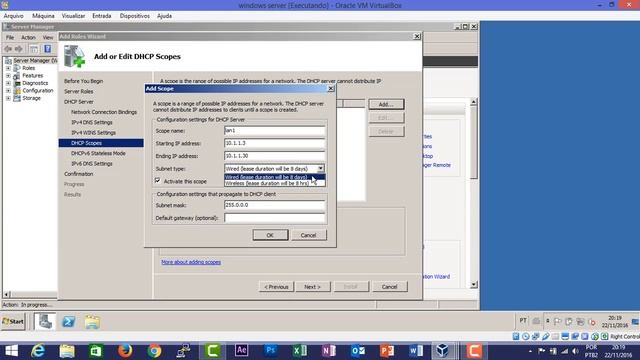The image size is (640, 360).
Task: Launch Internet Explorer from host taskbar
Action: [x=38, y=351]
